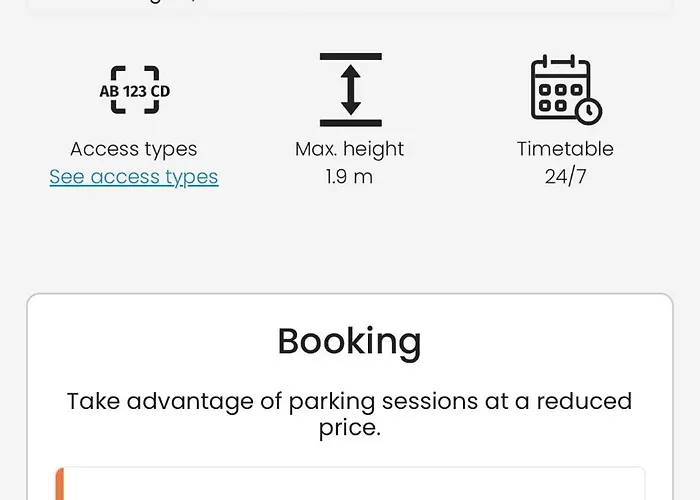Image resolution: width=700 pixels, height=500 pixels.
Task: Tap the clock badge on the calendar icon
Action: tap(589, 109)
